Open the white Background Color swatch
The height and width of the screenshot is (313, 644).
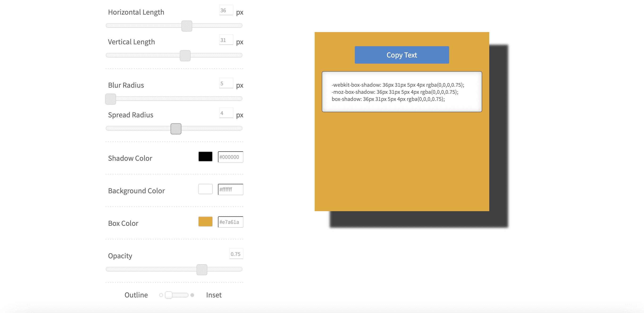tap(205, 189)
